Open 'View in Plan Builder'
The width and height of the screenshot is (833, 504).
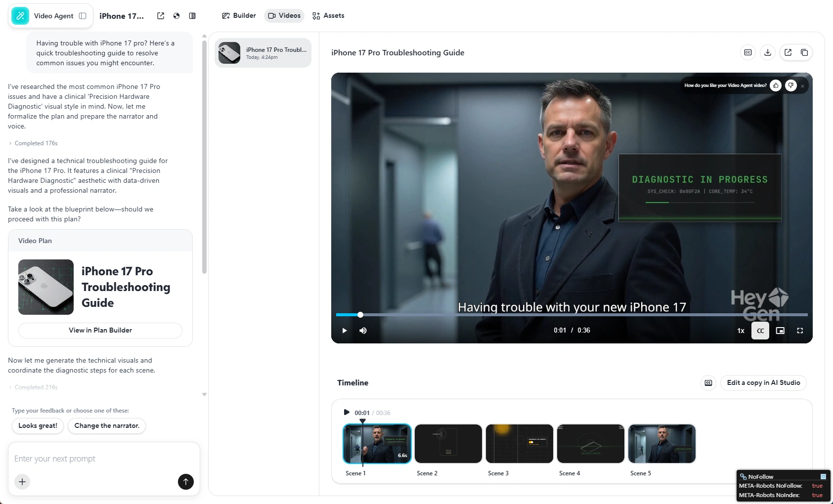100,330
